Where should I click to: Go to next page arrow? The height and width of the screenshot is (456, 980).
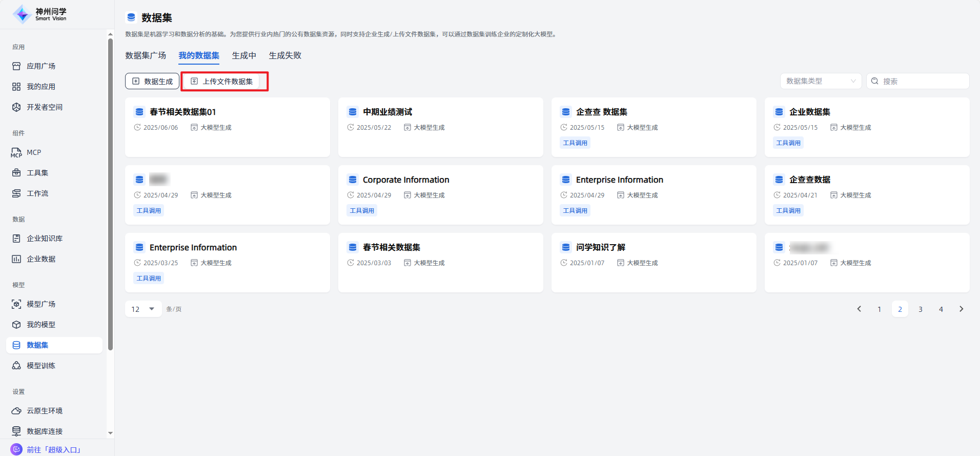click(961, 309)
